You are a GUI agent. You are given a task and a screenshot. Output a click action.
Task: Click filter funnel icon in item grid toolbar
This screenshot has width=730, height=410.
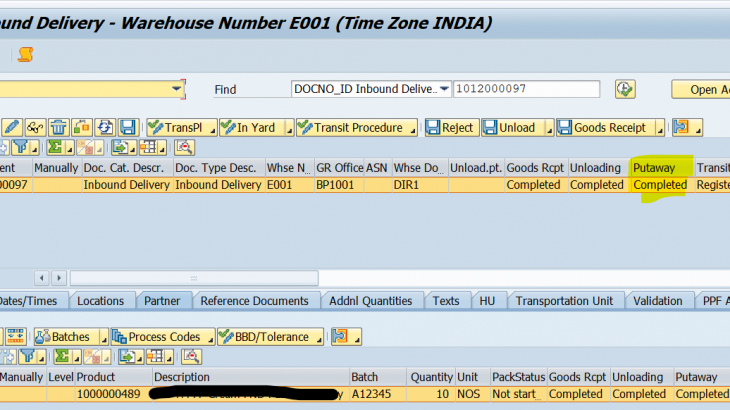coord(28,356)
